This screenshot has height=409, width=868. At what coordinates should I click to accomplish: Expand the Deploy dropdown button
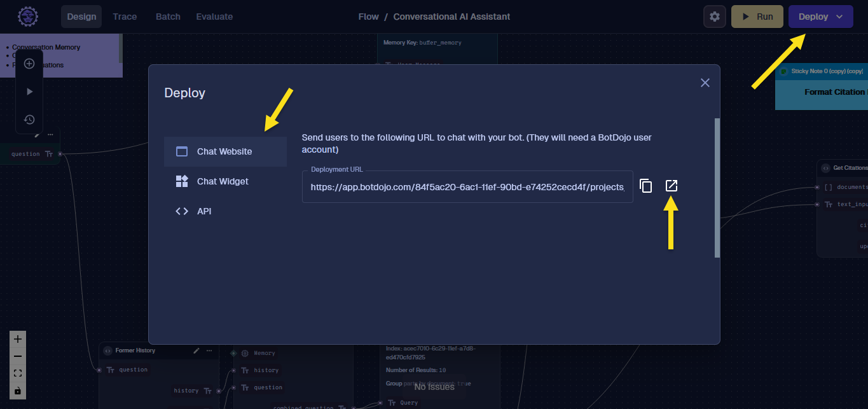(821, 17)
